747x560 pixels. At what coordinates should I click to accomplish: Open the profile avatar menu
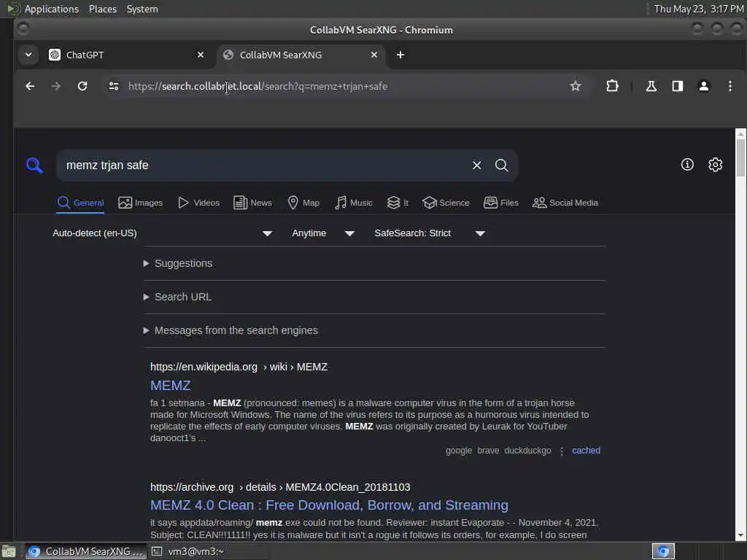pos(704,86)
